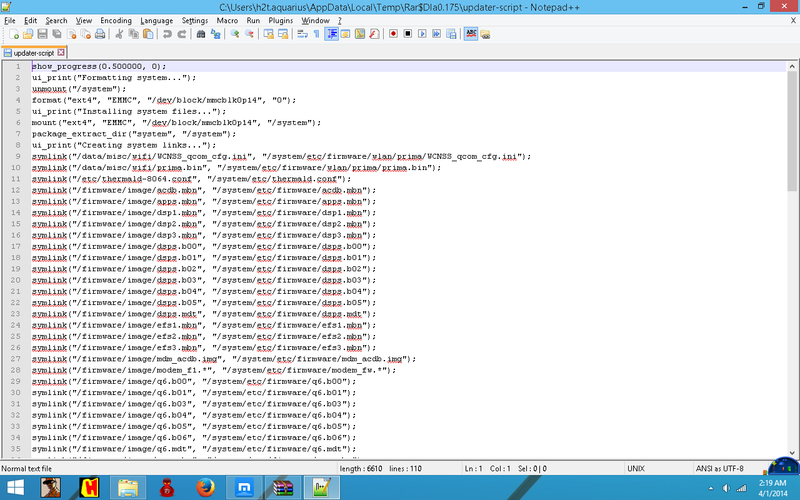Click the editor scrollbar down arrow
This screenshot has width=800, height=500.
pyautogui.click(x=792, y=453)
